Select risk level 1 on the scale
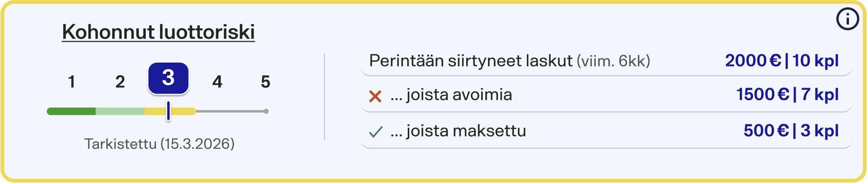The width and height of the screenshot is (868, 184). click(x=72, y=82)
